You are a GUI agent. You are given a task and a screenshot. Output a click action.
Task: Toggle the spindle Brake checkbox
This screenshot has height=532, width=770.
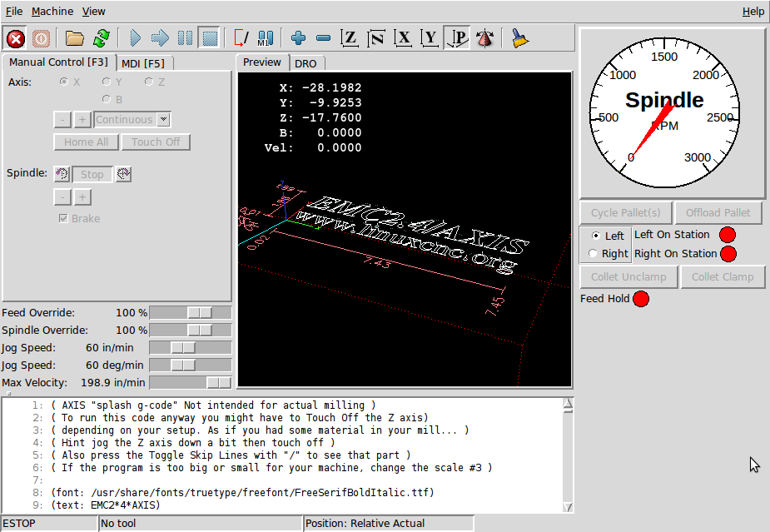point(63,219)
